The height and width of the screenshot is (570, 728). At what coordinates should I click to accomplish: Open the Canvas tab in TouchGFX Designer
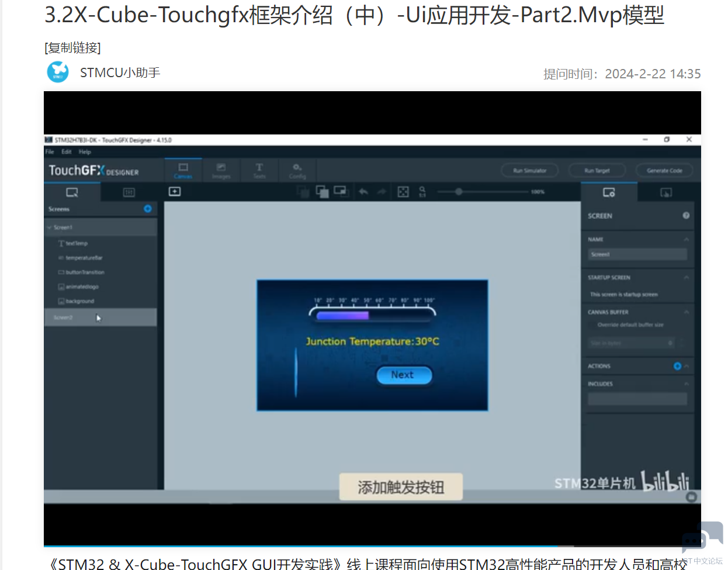[183, 171]
